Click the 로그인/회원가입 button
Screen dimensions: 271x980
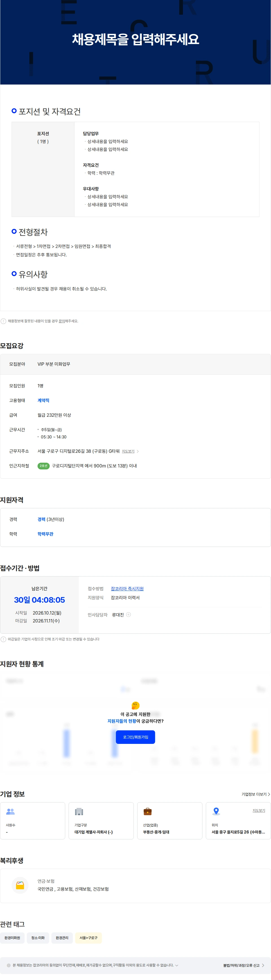point(135,737)
